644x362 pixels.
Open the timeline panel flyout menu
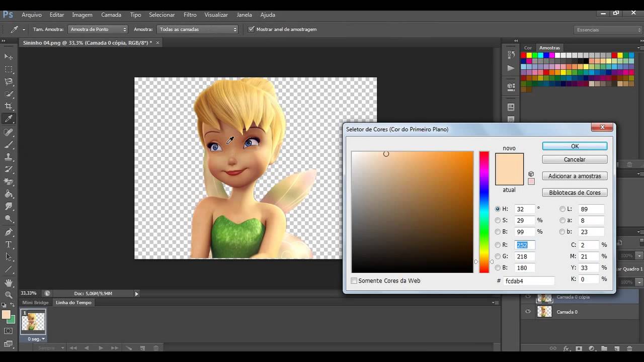pyautogui.click(x=495, y=303)
